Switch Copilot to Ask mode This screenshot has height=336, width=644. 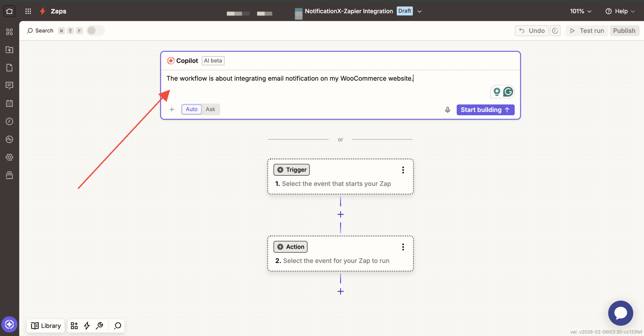coord(210,109)
